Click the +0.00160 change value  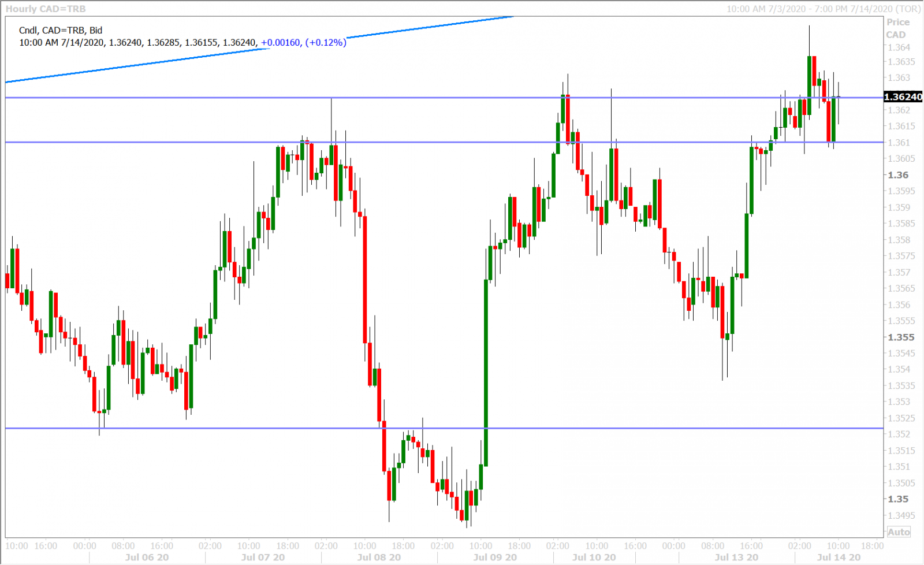(x=281, y=42)
